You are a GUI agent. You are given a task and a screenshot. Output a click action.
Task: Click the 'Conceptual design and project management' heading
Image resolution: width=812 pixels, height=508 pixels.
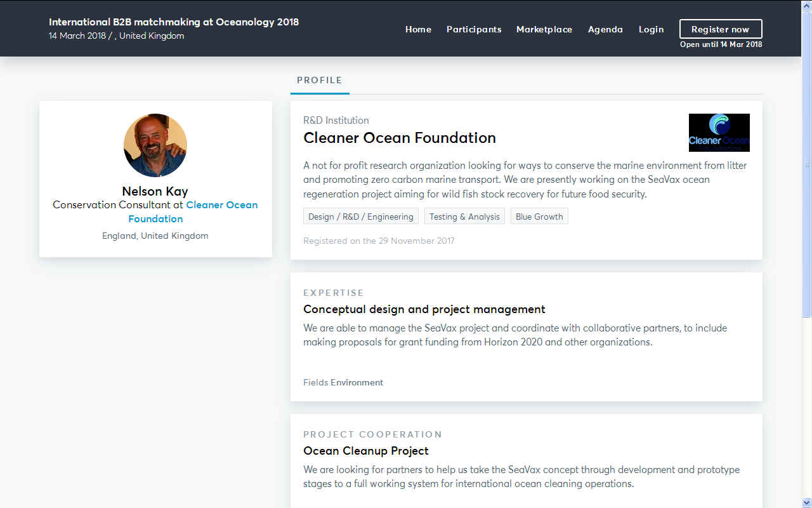click(424, 310)
